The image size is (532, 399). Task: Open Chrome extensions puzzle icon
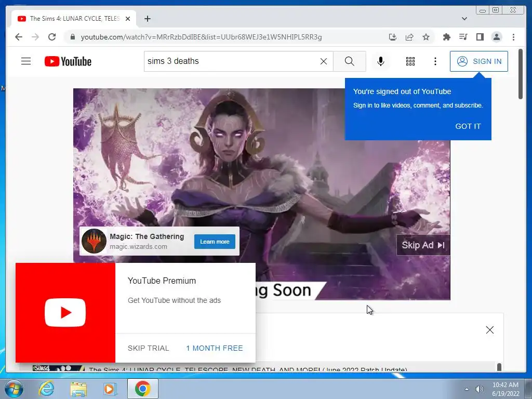click(446, 37)
